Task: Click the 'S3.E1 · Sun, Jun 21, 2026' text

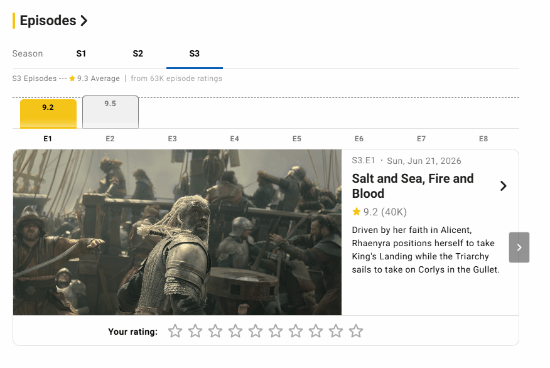Action: click(407, 161)
